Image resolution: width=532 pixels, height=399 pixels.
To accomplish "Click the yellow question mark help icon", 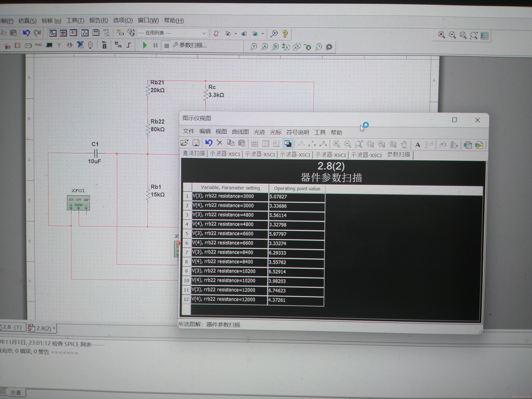I will click(285, 34).
